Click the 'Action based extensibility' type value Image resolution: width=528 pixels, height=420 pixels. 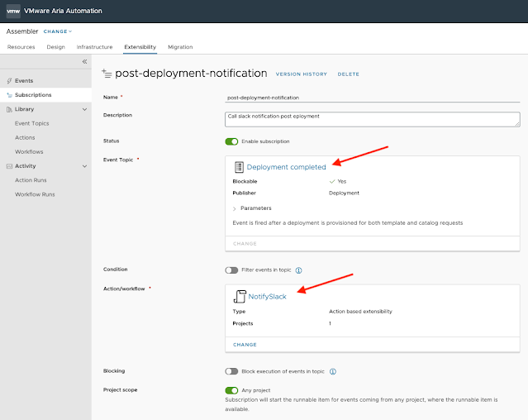(360, 312)
